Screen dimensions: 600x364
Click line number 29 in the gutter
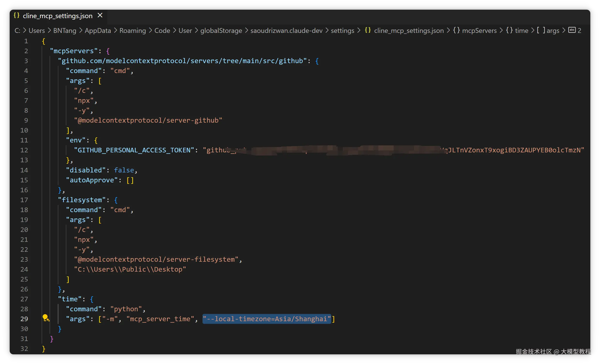pyautogui.click(x=24, y=319)
